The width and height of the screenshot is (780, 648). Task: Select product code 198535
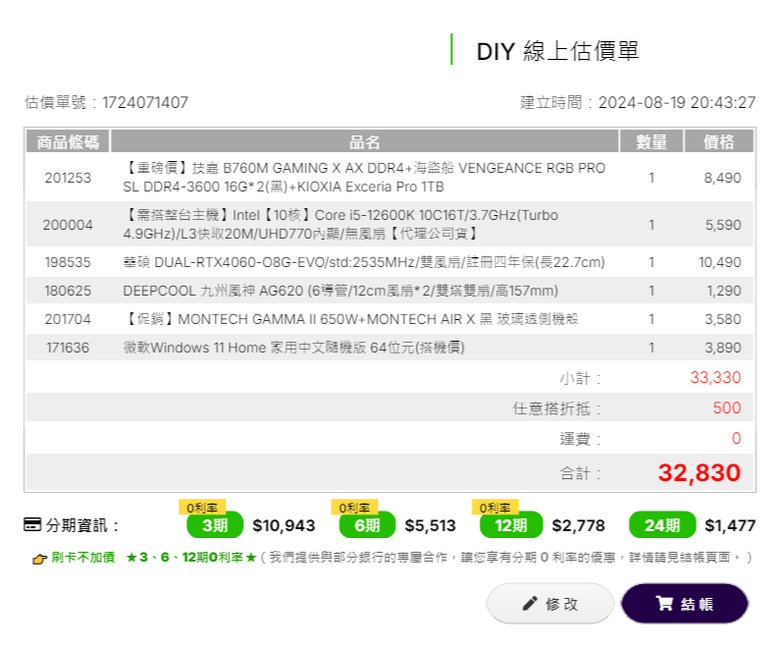coord(68,262)
